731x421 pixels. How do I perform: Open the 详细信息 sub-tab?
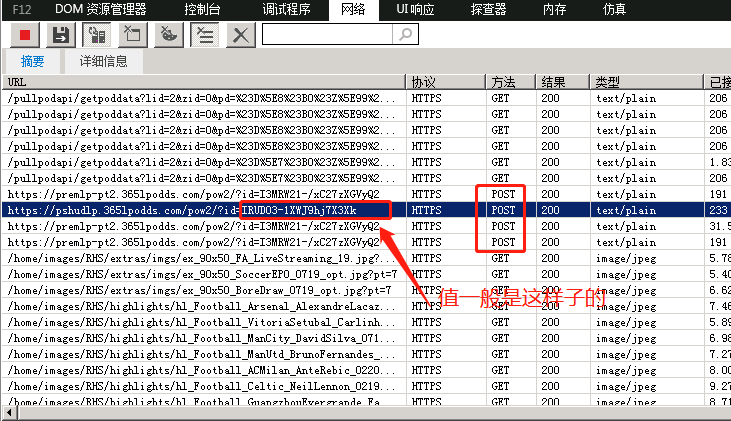(103, 61)
